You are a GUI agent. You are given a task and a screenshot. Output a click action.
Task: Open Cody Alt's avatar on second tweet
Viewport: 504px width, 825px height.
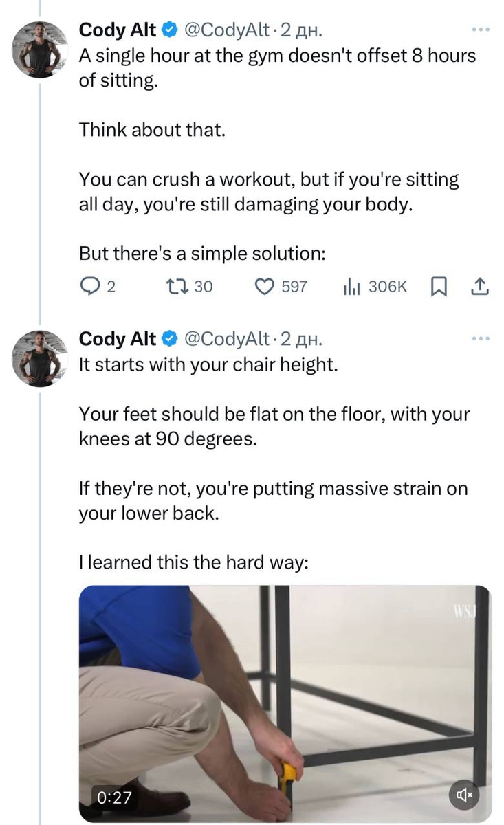coord(41,358)
